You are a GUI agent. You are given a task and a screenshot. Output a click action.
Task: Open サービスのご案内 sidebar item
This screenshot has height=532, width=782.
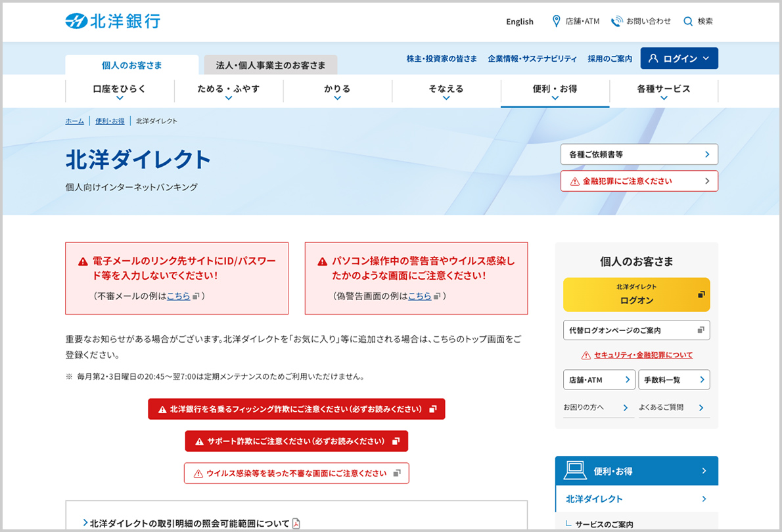coord(604,525)
